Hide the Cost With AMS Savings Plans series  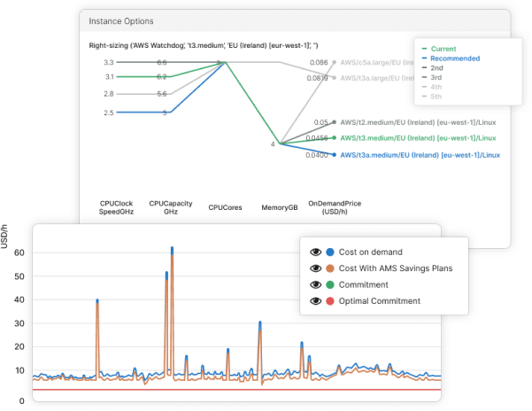(x=314, y=268)
